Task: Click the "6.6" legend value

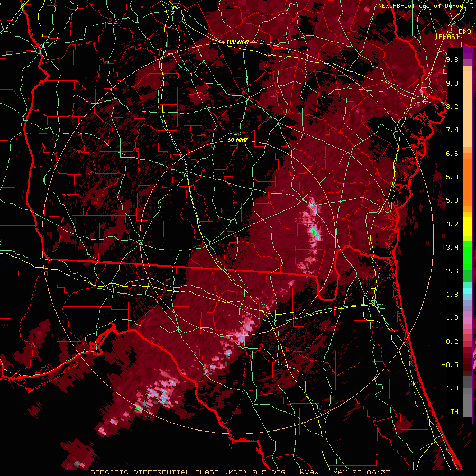Action: pos(452,153)
